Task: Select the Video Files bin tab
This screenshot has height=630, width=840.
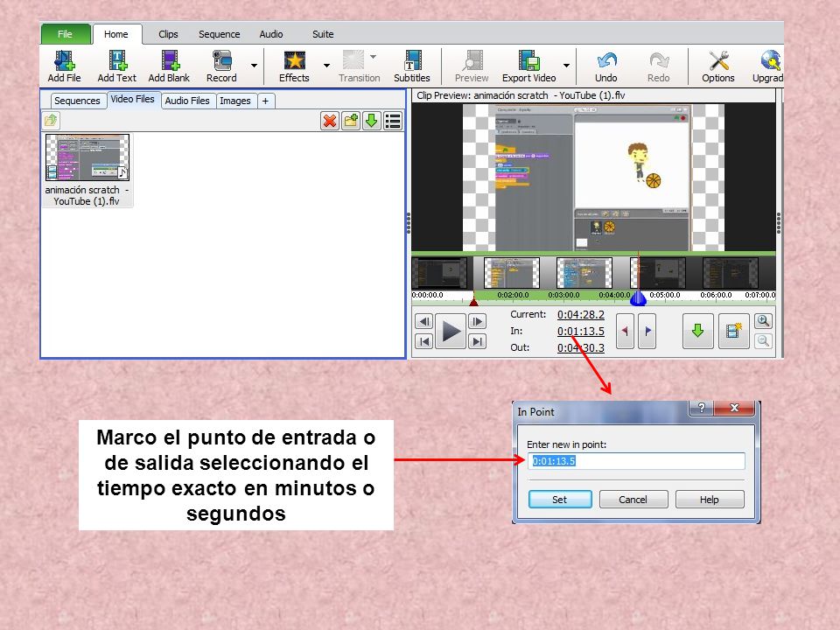Action: (132, 99)
